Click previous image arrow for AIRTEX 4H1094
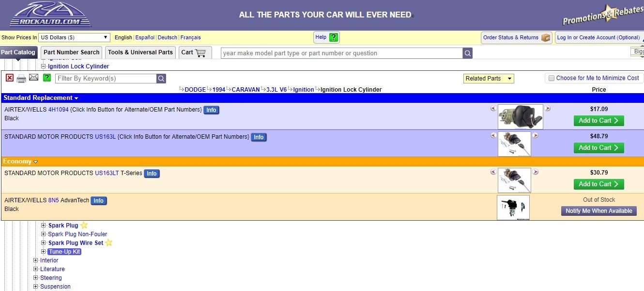 pos(493,109)
